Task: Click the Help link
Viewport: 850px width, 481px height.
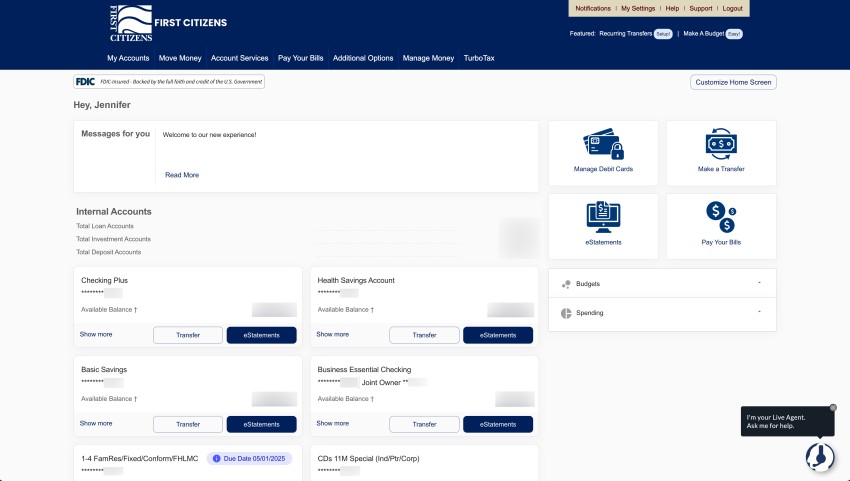Action: pyautogui.click(x=672, y=9)
